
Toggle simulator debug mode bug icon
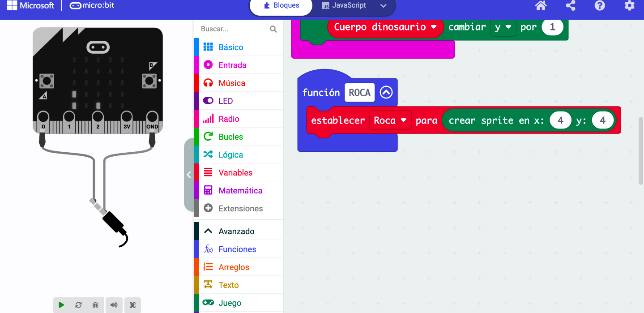pyautogui.click(x=95, y=305)
